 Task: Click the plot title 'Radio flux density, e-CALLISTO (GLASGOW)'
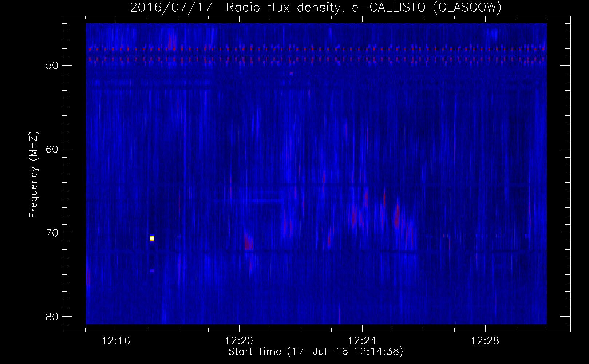tap(364, 7)
